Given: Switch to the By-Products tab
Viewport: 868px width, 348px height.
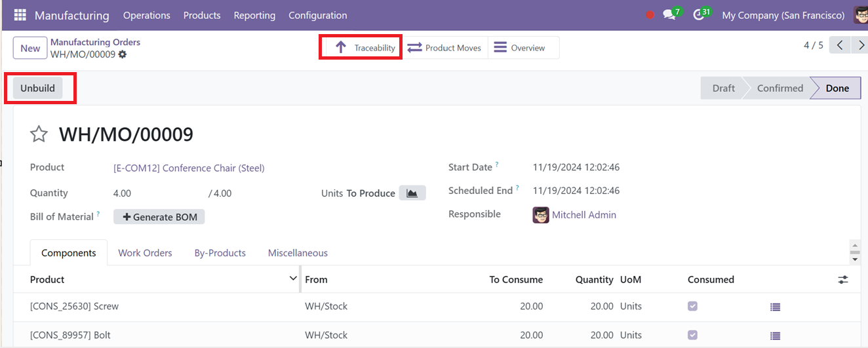Looking at the screenshot, I should pos(220,253).
